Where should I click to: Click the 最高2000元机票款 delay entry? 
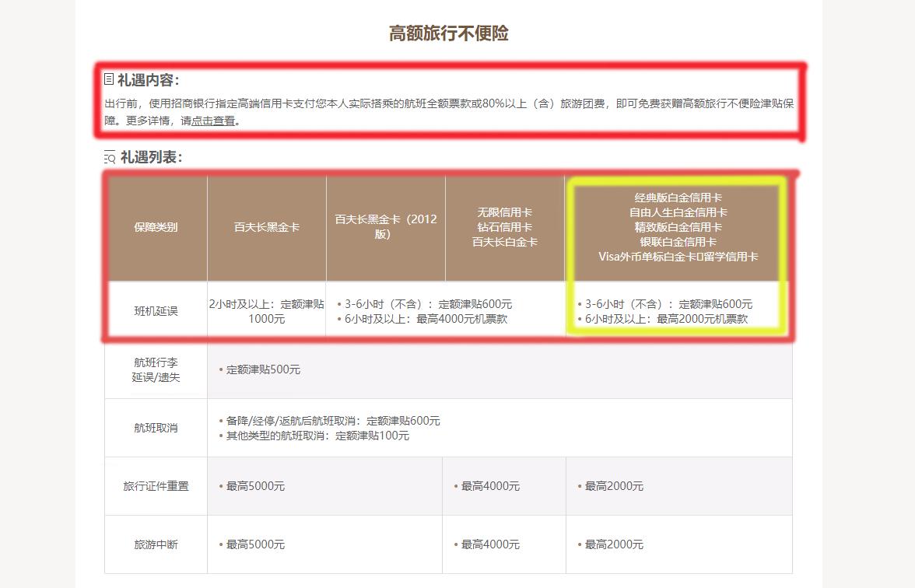coord(666,319)
